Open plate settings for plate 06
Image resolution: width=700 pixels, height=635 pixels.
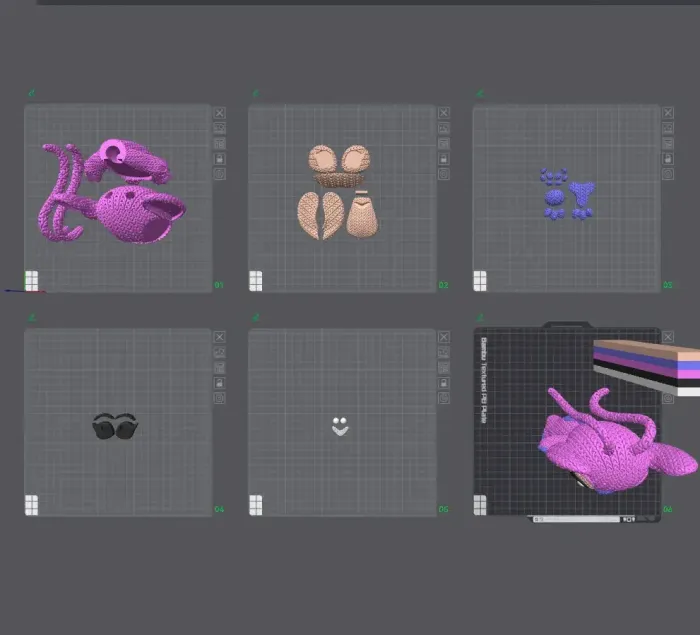[667, 398]
